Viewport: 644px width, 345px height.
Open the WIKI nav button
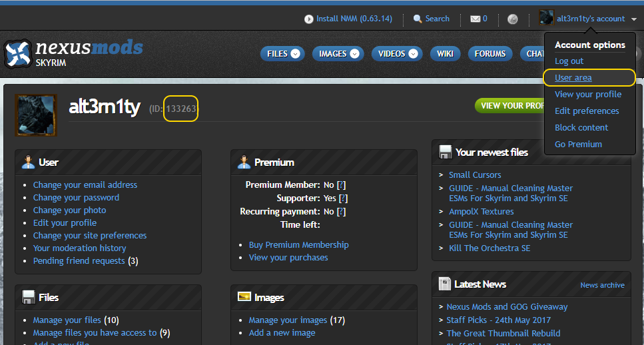446,54
